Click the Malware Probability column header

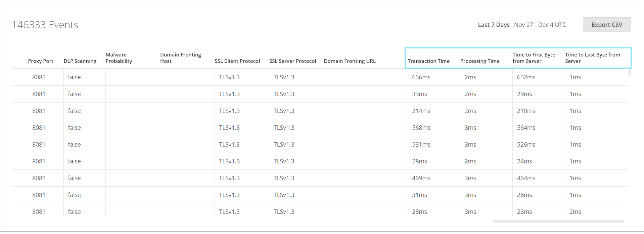click(x=119, y=58)
